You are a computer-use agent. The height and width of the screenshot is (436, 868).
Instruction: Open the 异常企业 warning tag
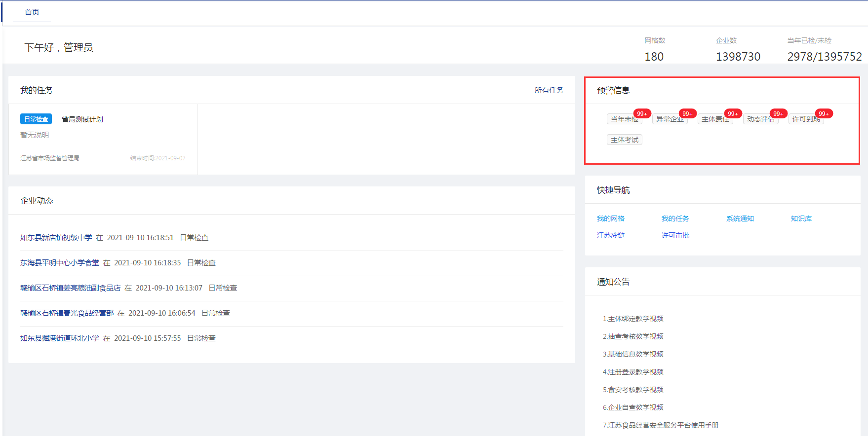click(670, 119)
